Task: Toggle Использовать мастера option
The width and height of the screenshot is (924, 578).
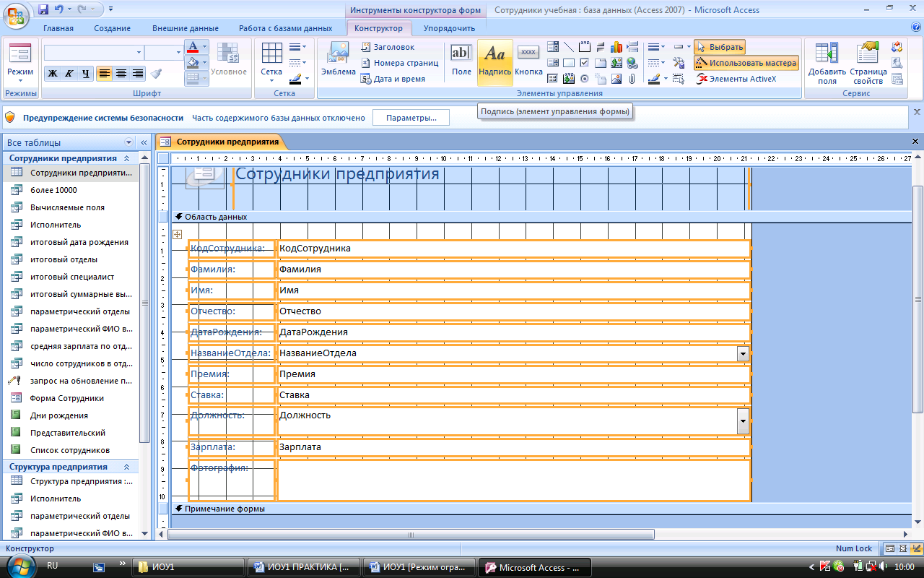Action: point(746,63)
